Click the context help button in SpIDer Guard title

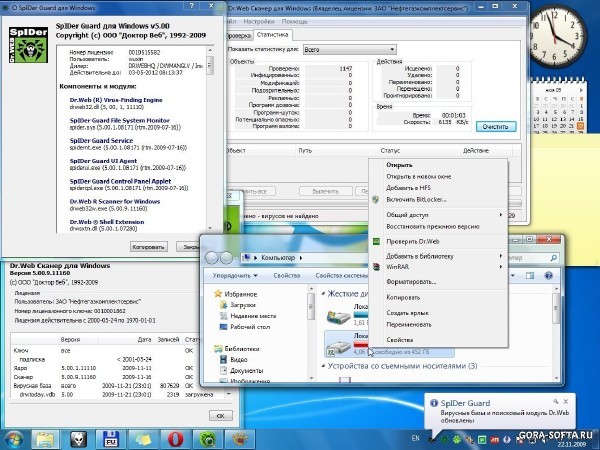(192, 6)
